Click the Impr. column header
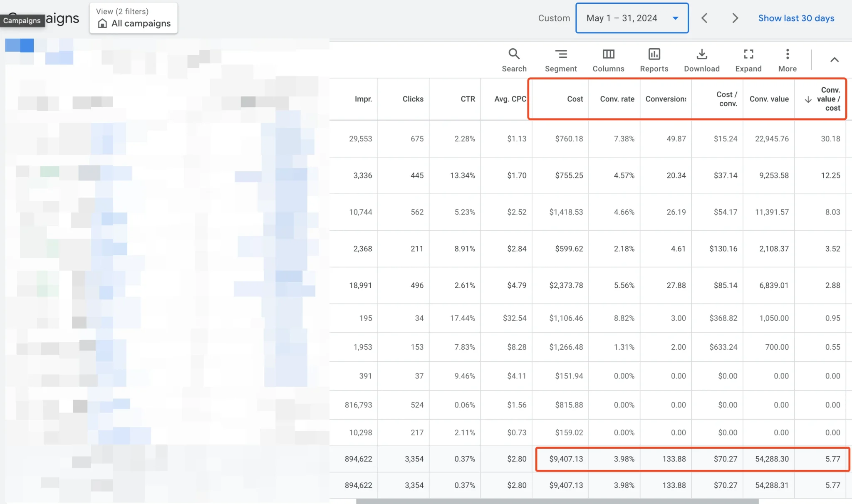 click(x=363, y=99)
